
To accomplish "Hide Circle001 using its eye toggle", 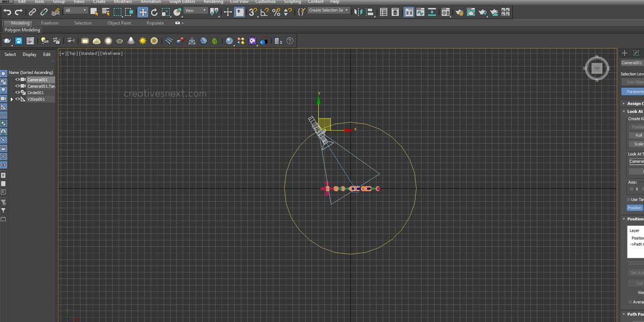I will click(18, 92).
